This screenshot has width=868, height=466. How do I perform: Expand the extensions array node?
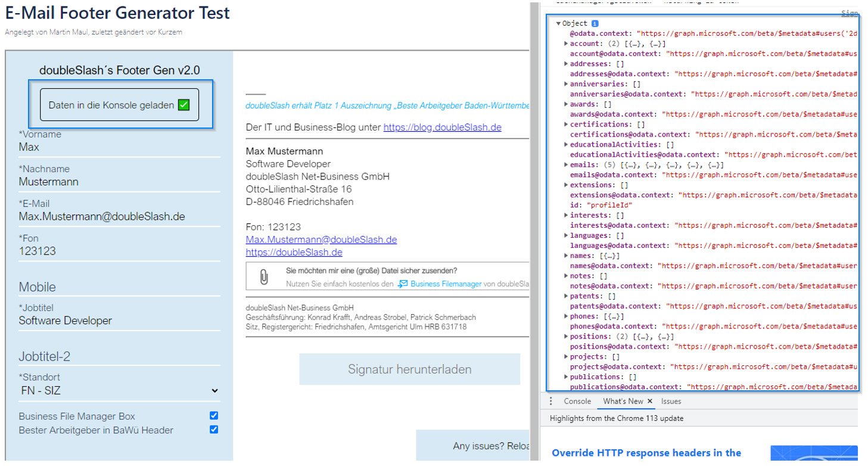(x=566, y=185)
